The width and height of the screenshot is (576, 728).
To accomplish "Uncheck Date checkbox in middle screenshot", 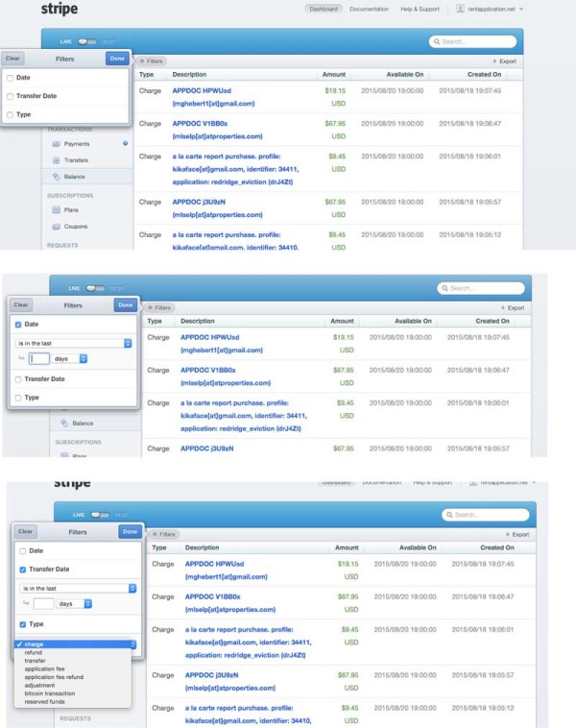I will (18, 325).
